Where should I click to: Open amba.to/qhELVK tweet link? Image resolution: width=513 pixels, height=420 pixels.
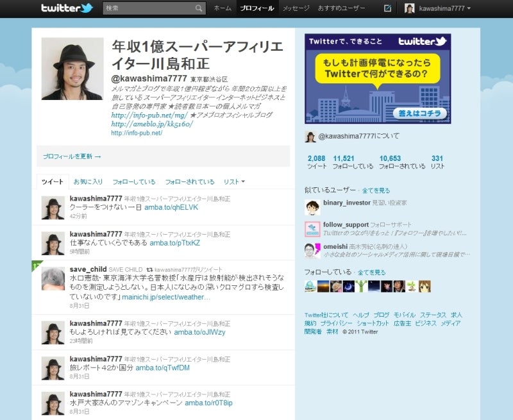(x=171, y=207)
